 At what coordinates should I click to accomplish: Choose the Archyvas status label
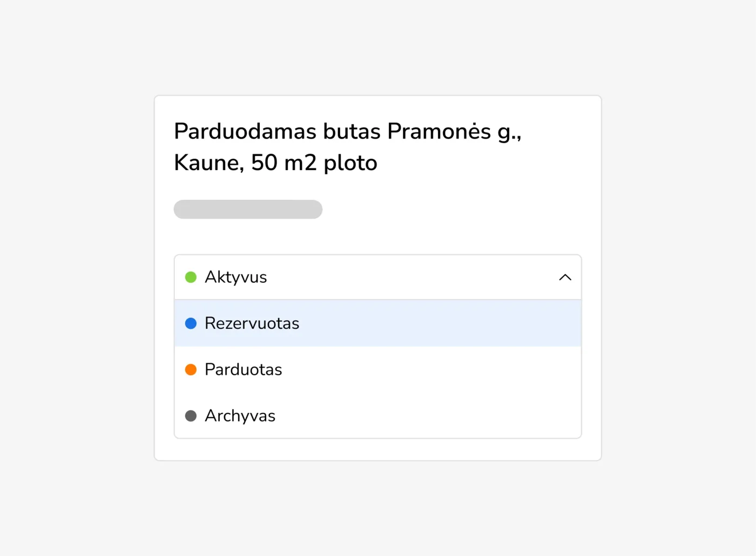click(240, 416)
